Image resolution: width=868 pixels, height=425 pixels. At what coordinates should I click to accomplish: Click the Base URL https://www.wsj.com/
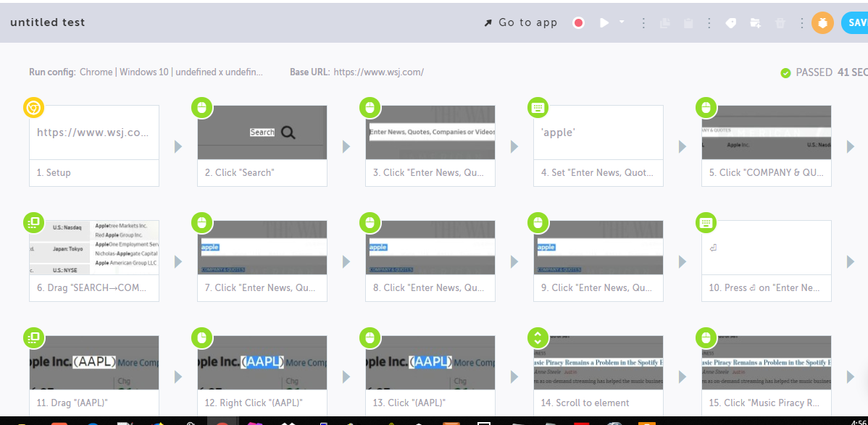[379, 72]
